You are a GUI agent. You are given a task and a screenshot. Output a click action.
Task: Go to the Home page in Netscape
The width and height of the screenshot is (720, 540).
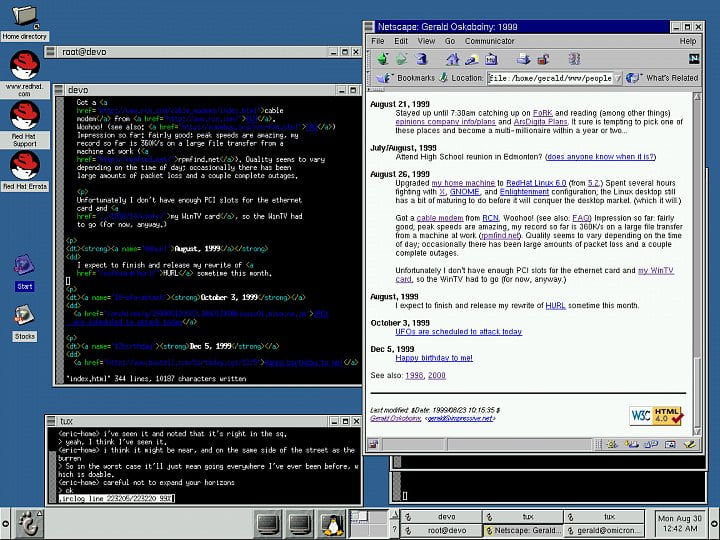pyautogui.click(x=452, y=59)
